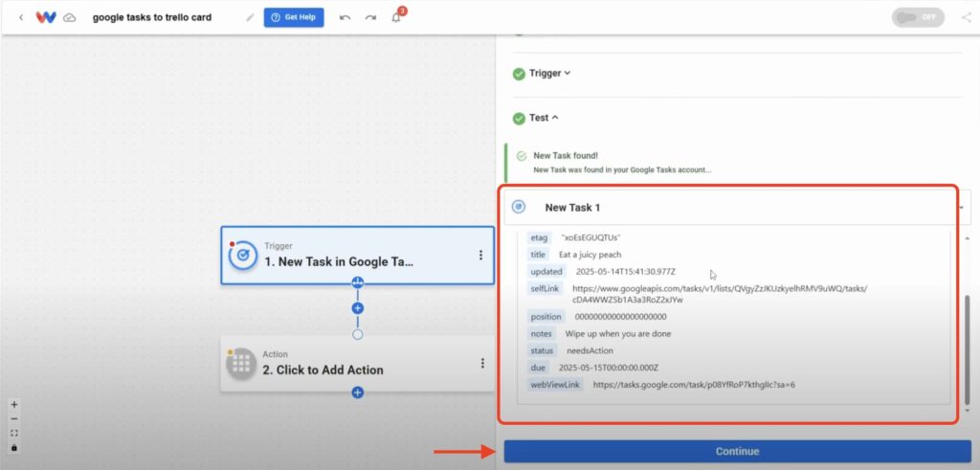Click the webViewLink URL value
Screen dimensions: 980x470
(694, 385)
